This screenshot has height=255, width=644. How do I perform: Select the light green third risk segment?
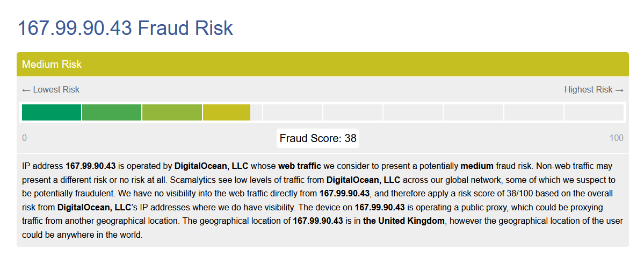(x=172, y=112)
